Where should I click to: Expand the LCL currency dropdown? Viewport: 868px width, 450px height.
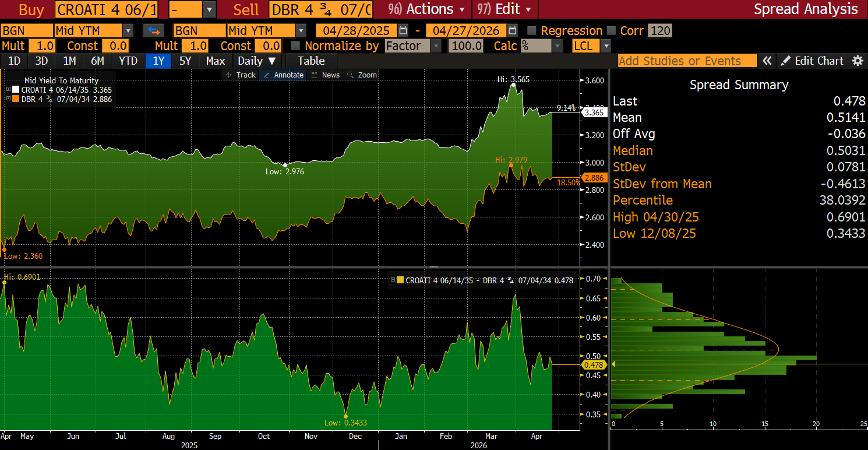point(606,46)
